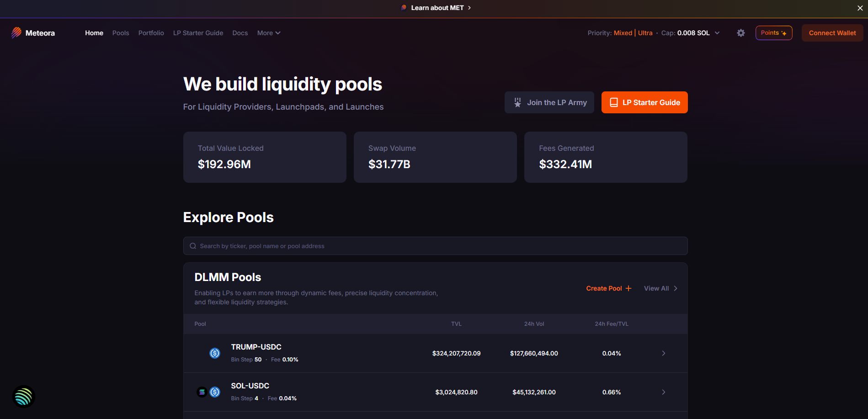Viewport: 868px width, 419px height.
Task: Expand the priority fee Cap dropdown
Action: [x=717, y=33]
